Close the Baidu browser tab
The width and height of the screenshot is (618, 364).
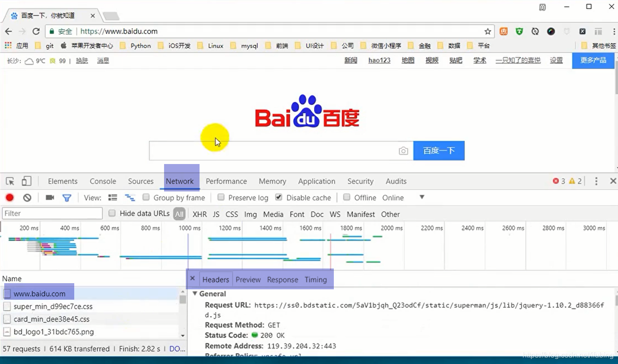[93, 16]
